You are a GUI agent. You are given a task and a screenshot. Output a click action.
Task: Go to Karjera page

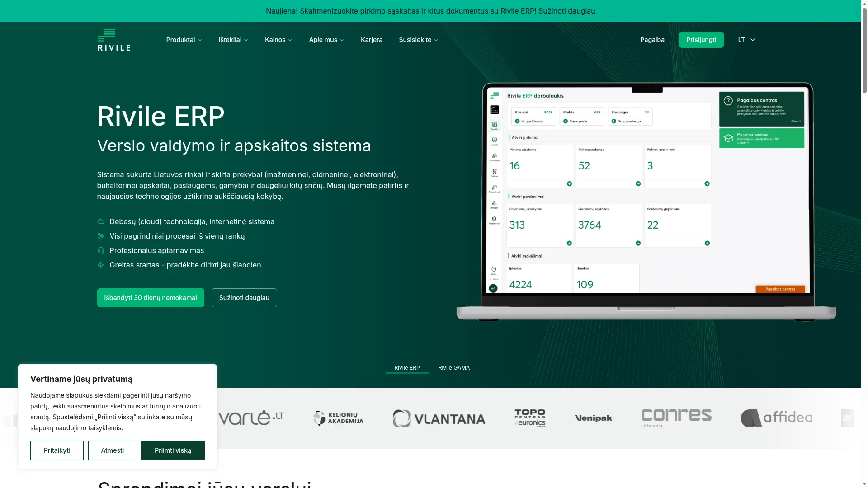click(x=372, y=40)
